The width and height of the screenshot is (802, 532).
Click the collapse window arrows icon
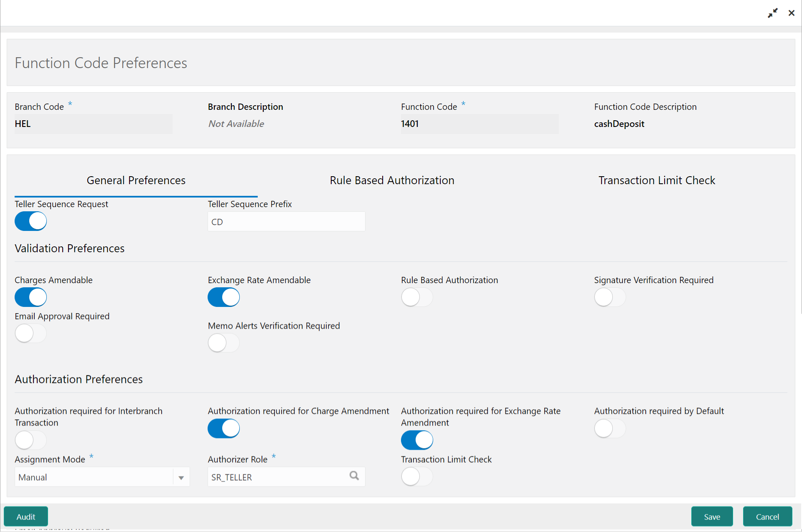click(773, 13)
